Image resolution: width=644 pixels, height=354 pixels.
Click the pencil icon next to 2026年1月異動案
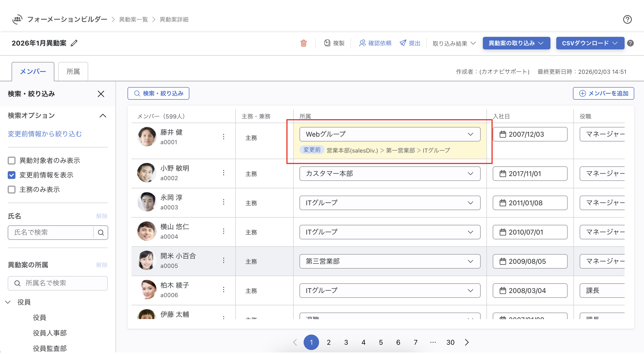(74, 43)
